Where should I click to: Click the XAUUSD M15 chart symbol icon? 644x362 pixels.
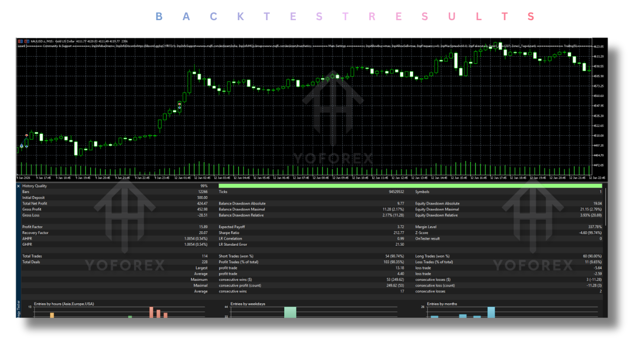20,41
